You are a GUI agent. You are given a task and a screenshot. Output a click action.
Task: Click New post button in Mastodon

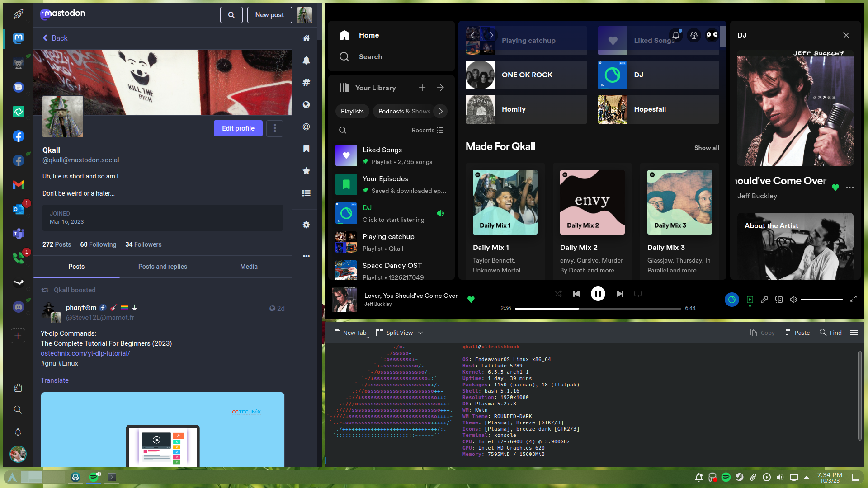269,15
